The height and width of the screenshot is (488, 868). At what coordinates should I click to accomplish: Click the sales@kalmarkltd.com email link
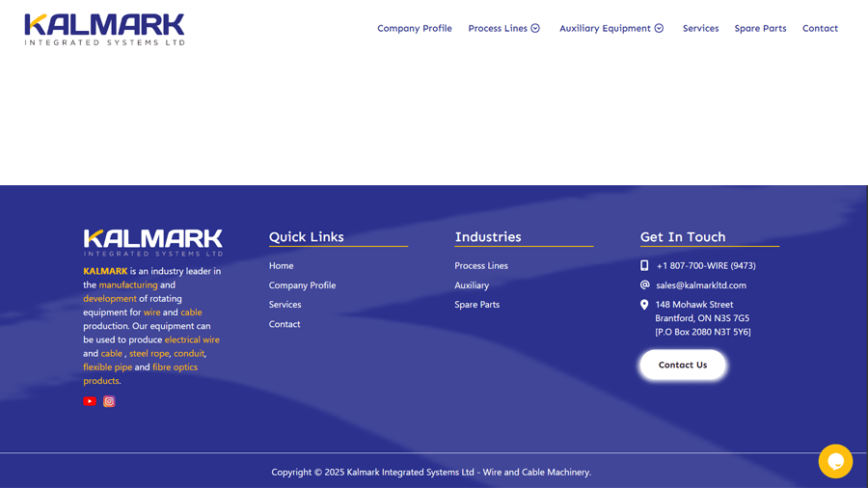tap(701, 285)
